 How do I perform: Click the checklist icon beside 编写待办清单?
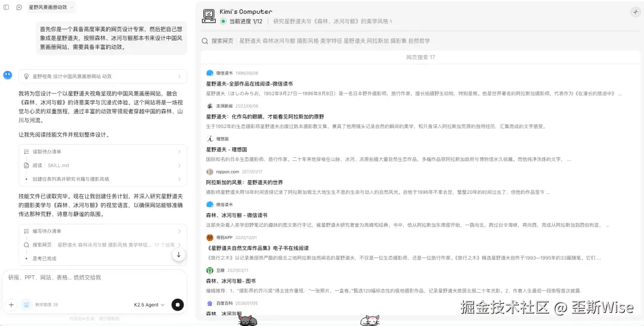(27, 231)
